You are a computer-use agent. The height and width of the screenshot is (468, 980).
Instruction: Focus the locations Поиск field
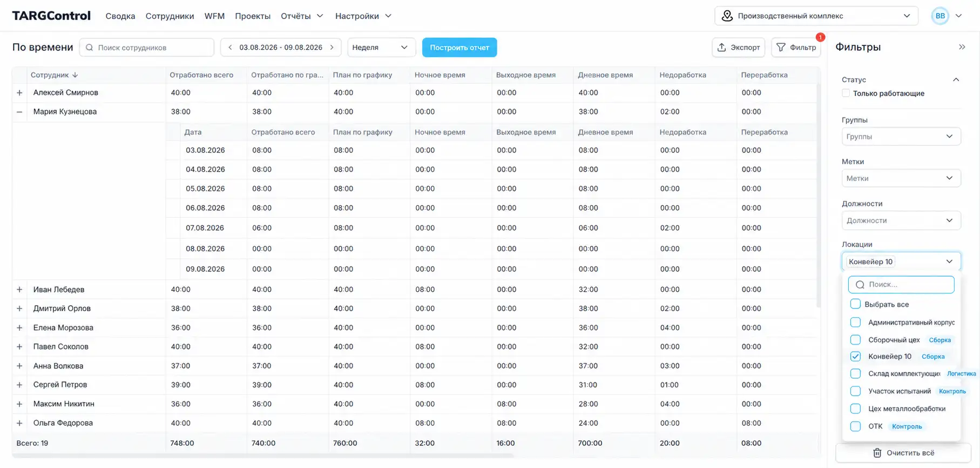point(901,284)
